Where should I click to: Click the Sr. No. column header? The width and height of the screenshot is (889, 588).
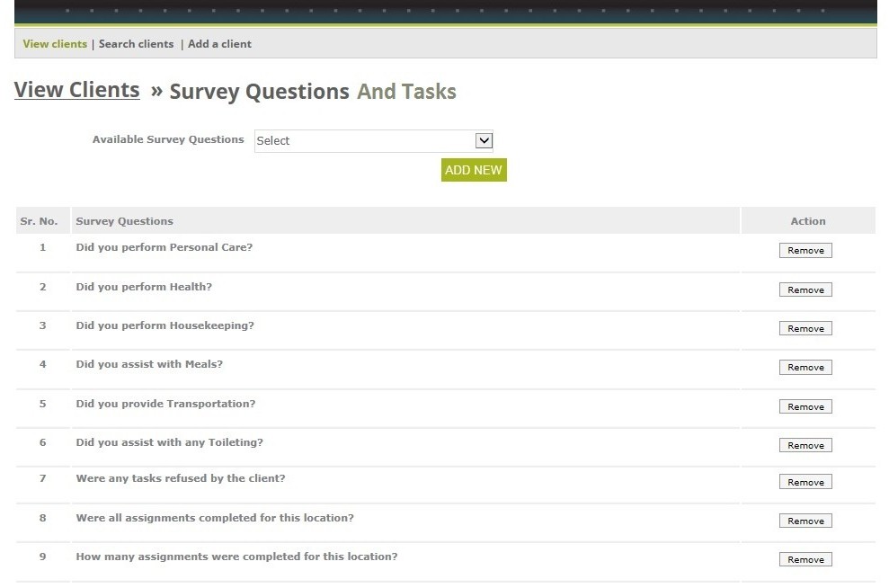coord(39,221)
